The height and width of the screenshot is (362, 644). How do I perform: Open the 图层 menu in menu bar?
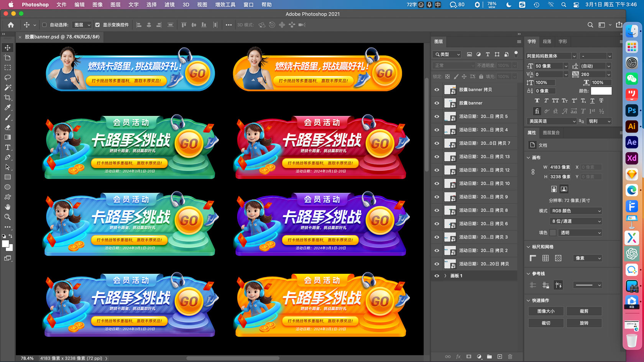coord(115,5)
